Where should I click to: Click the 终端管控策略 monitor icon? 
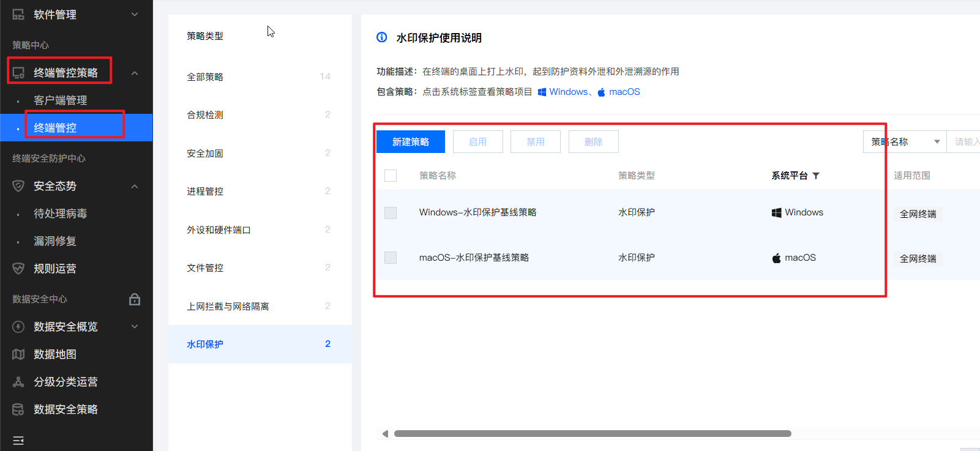18,73
